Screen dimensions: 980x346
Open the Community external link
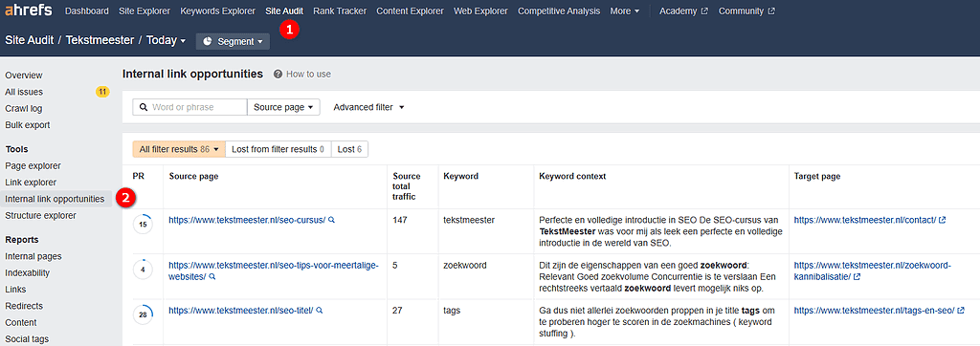tap(746, 11)
